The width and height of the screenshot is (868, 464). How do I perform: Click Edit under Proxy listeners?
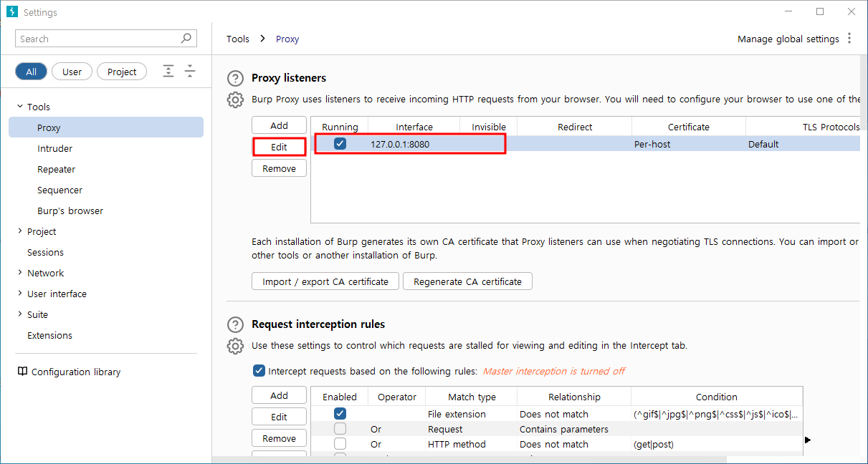[x=279, y=147]
